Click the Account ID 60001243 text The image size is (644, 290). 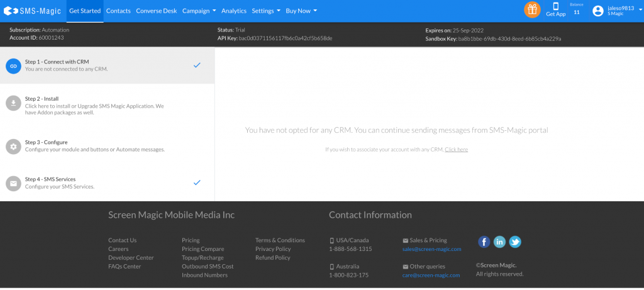36,37
